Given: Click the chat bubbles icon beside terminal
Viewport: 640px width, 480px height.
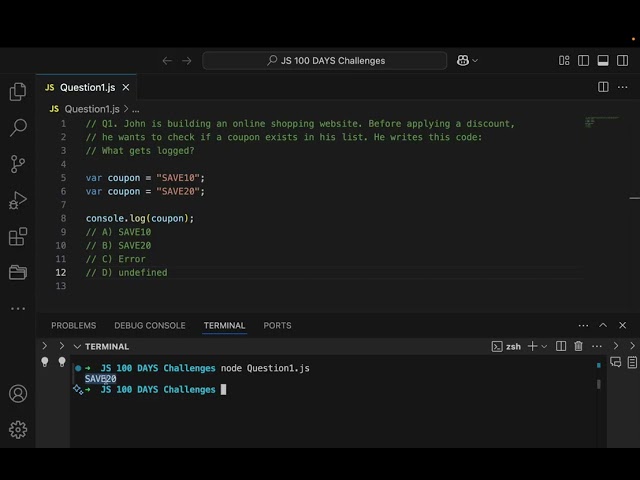Looking at the screenshot, I should tap(616, 362).
